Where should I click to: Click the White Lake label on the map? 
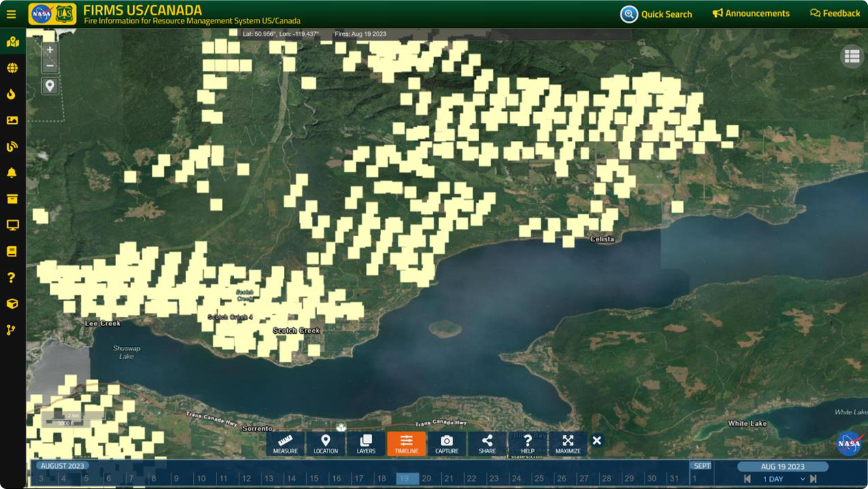(x=747, y=424)
